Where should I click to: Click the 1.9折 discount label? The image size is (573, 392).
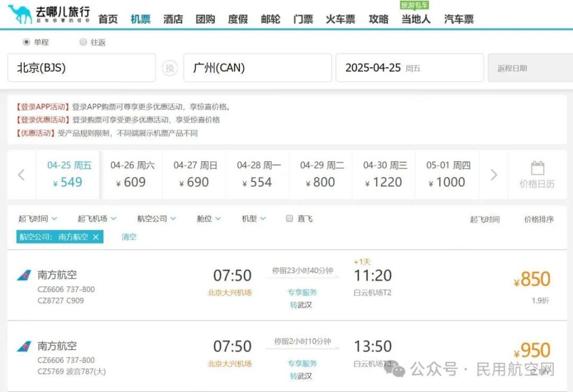tap(541, 301)
